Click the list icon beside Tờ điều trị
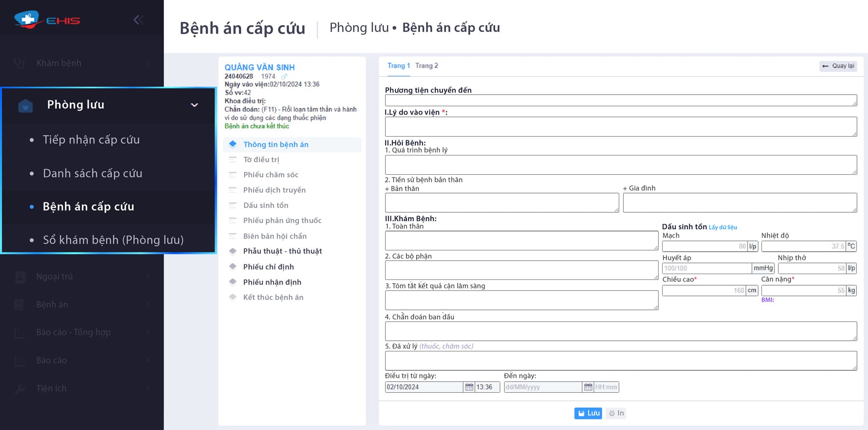The height and width of the screenshot is (430, 868). click(x=233, y=159)
